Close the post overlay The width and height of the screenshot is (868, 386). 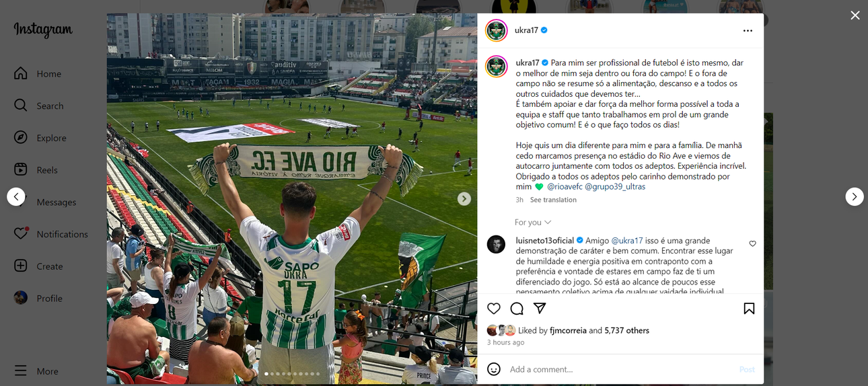(x=855, y=15)
